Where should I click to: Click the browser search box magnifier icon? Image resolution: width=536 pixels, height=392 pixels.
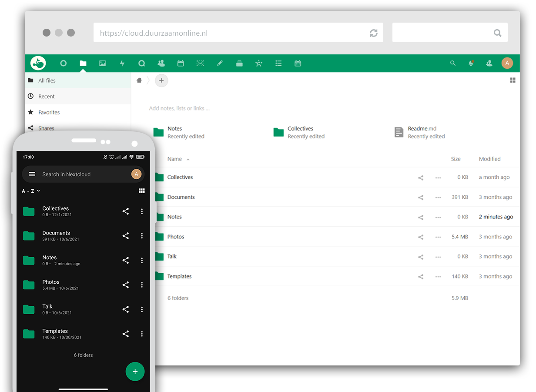click(x=498, y=33)
